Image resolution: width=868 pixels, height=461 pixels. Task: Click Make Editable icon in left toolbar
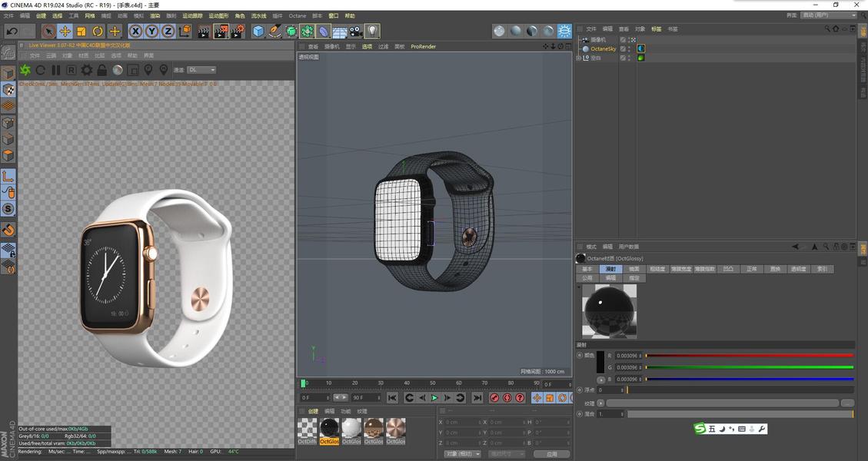(x=8, y=52)
